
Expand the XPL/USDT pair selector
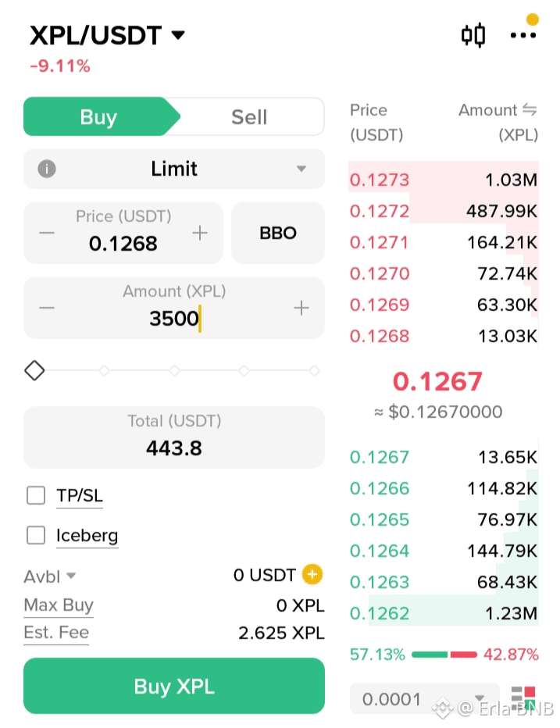pos(179,35)
